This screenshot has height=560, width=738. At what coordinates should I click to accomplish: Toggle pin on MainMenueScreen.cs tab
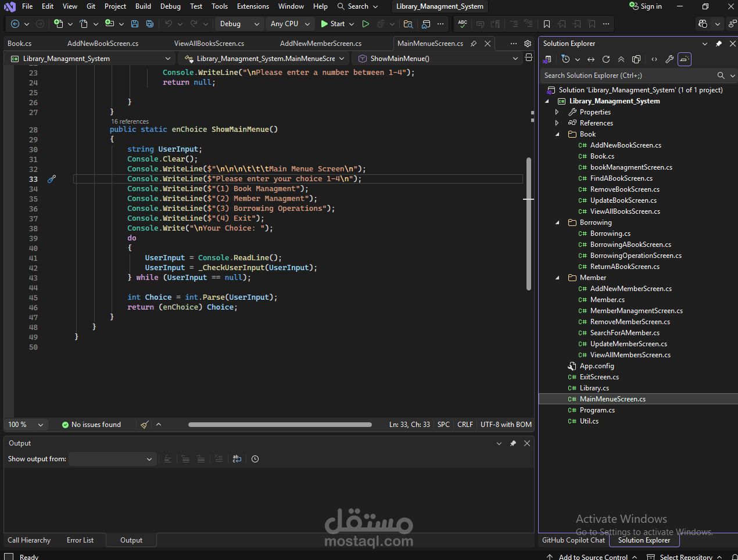click(474, 44)
